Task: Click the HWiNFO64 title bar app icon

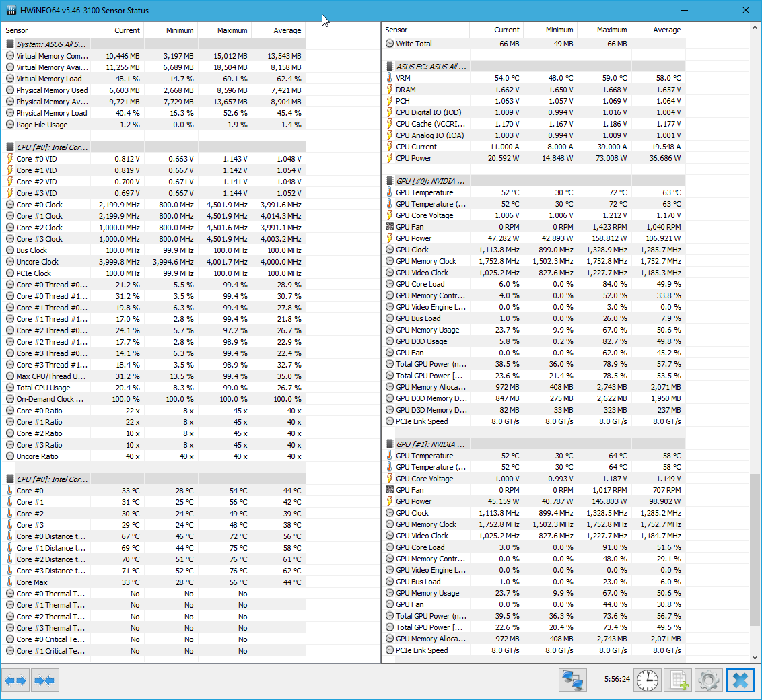Action: 11,11
